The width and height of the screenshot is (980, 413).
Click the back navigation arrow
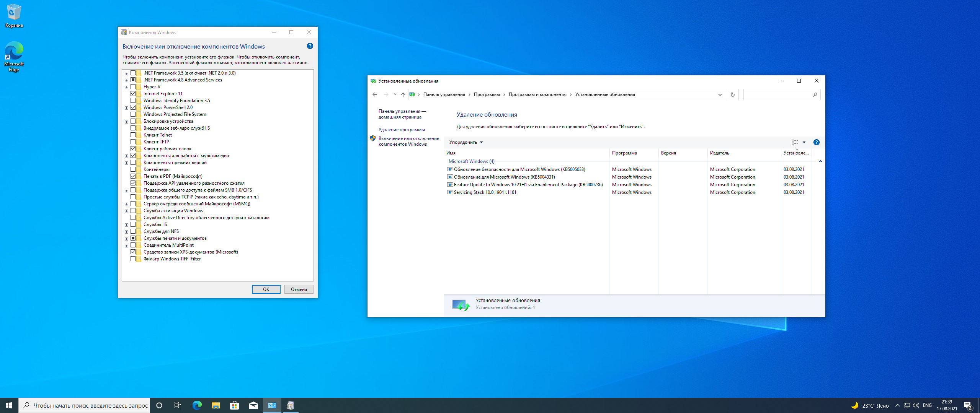[375, 95]
